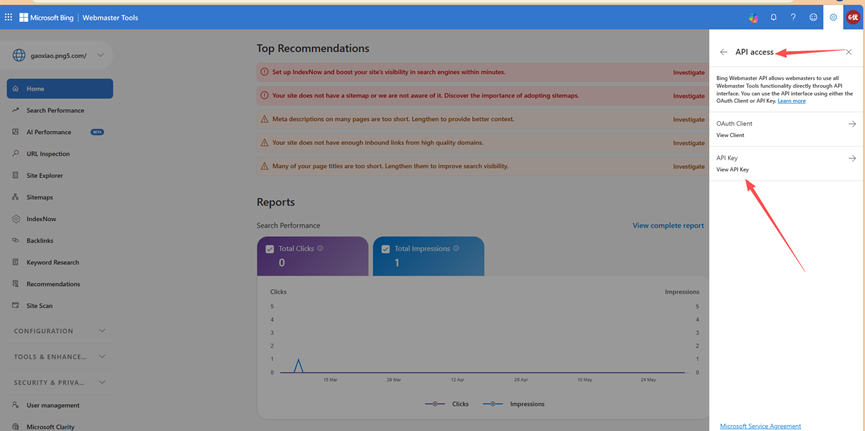This screenshot has height=431, width=865.
Task: Open the feedback smiley icon
Action: [x=813, y=17]
